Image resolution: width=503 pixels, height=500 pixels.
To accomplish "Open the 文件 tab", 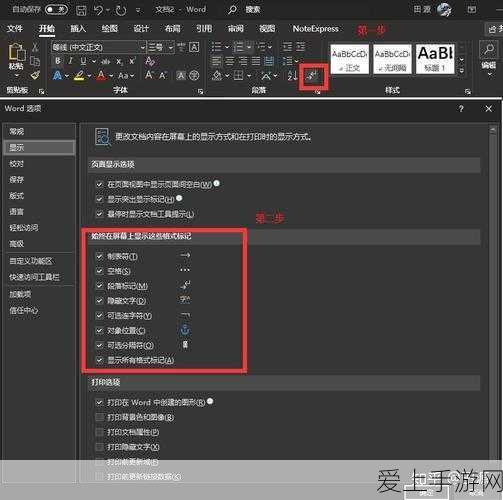I will click(x=15, y=29).
